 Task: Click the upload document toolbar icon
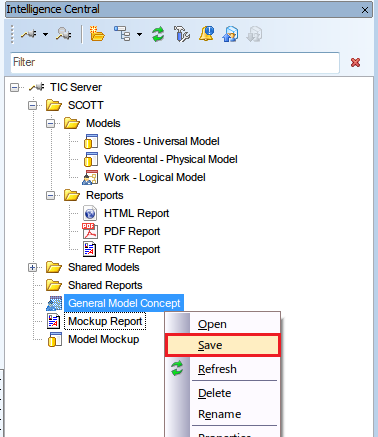230,34
